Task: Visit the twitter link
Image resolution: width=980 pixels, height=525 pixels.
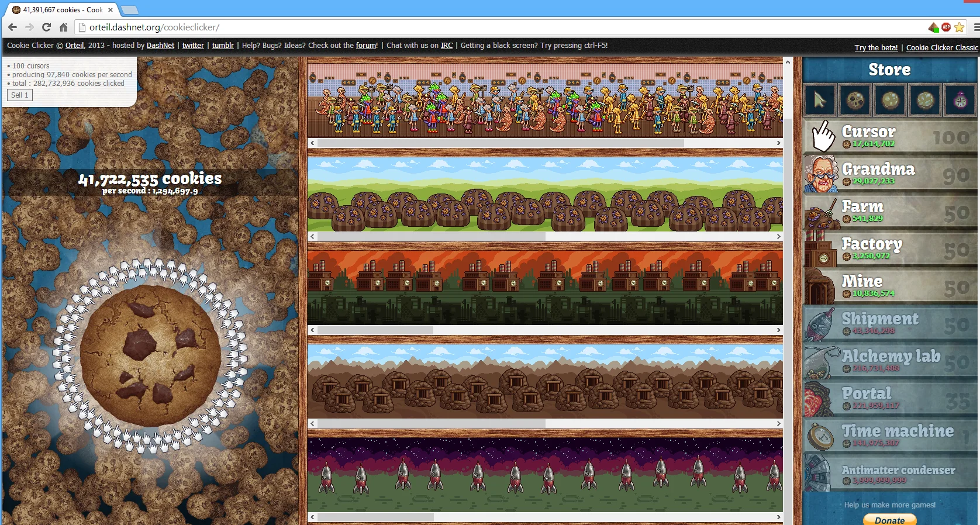Action: coord(193,46)
